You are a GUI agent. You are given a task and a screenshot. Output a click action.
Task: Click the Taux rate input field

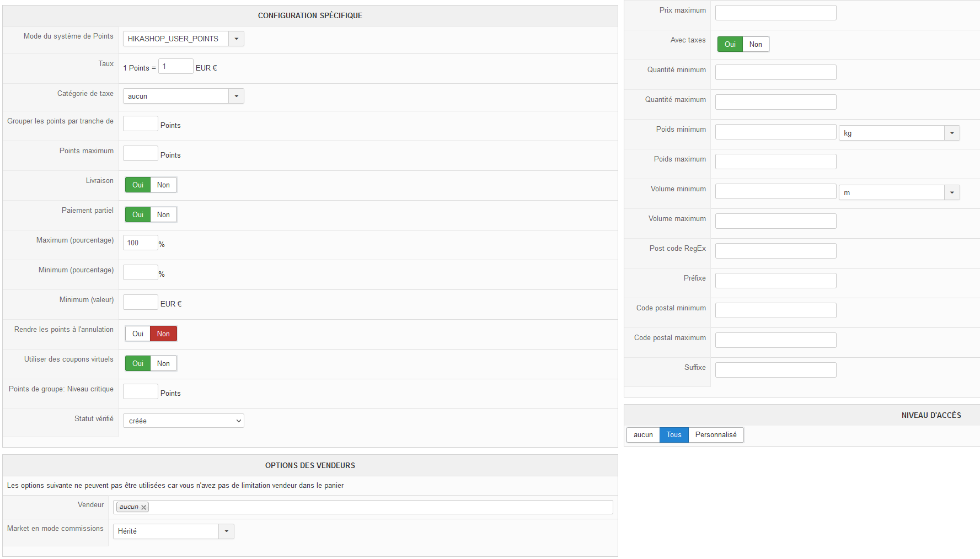click(x=176, y=67)
